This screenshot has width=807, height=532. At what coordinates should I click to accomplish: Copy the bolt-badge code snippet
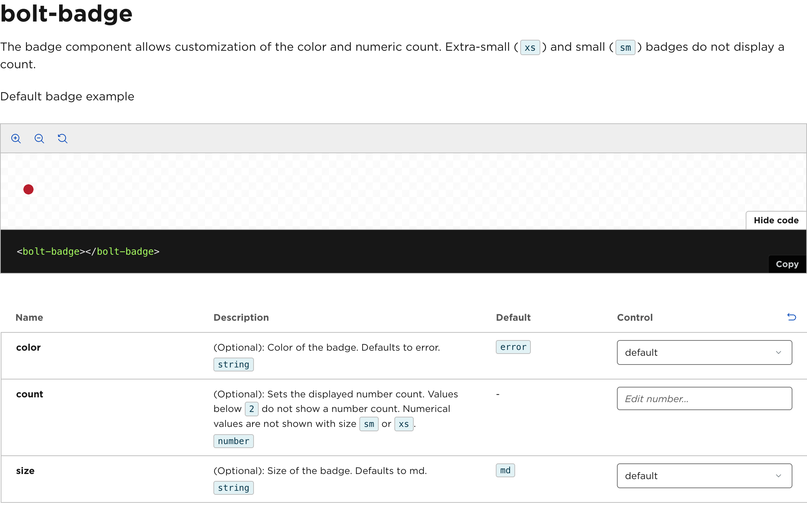[x=787, y=264]
